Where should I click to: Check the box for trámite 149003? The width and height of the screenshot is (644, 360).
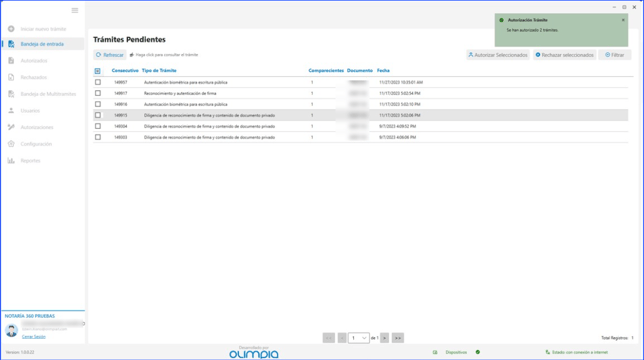click(x=98, y=137)
